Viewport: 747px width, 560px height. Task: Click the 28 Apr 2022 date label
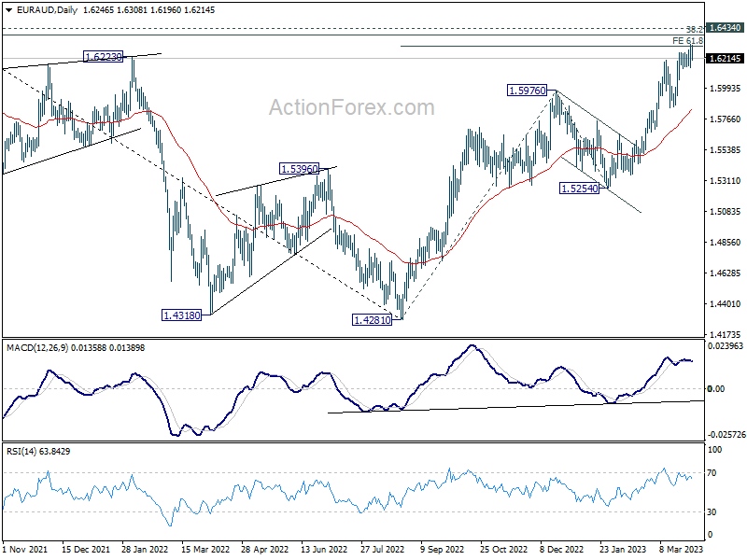point(265,549)
